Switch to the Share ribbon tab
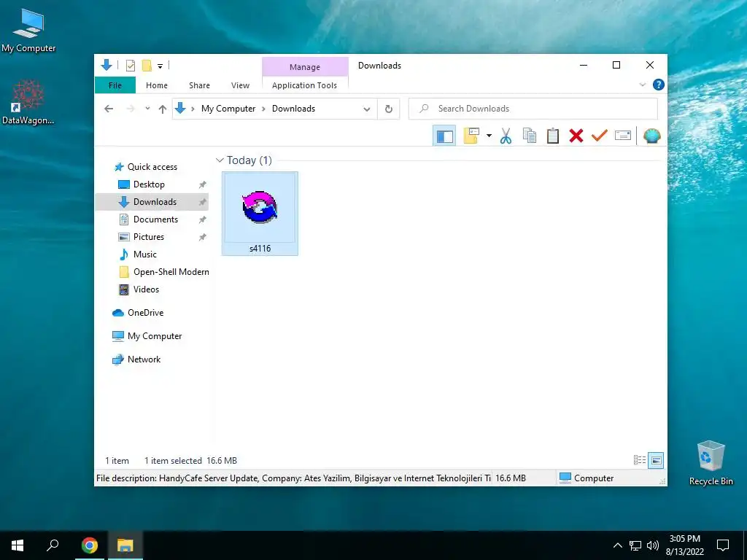Image resolution: width=747 pixels, height=560 pixels. point(199,85)
